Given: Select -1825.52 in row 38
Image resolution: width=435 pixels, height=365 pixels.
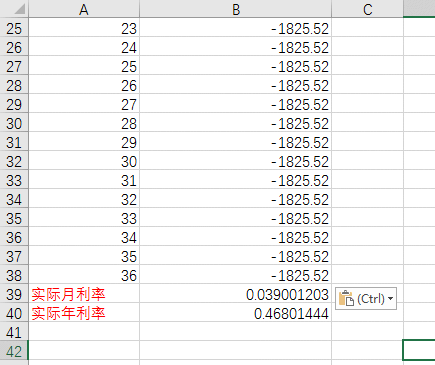Looking at the screenshot, I should [x=236, y=275].
